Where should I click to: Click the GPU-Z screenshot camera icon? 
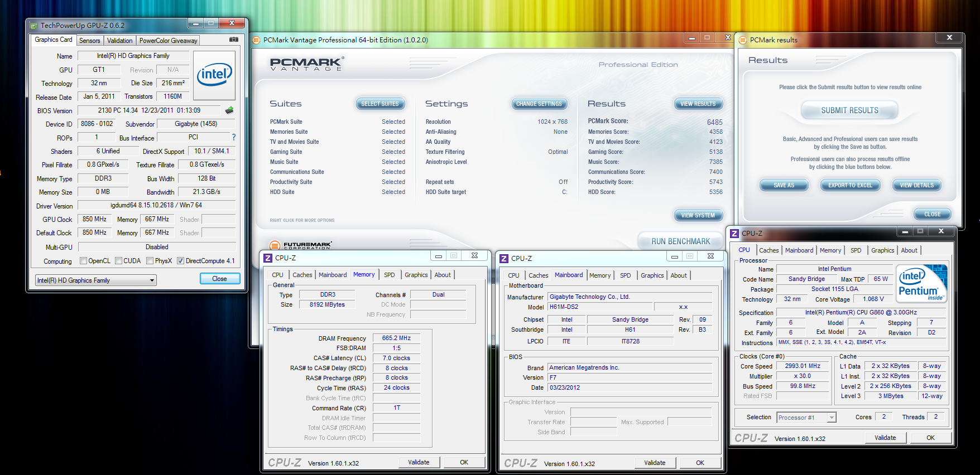click(234, 40)
